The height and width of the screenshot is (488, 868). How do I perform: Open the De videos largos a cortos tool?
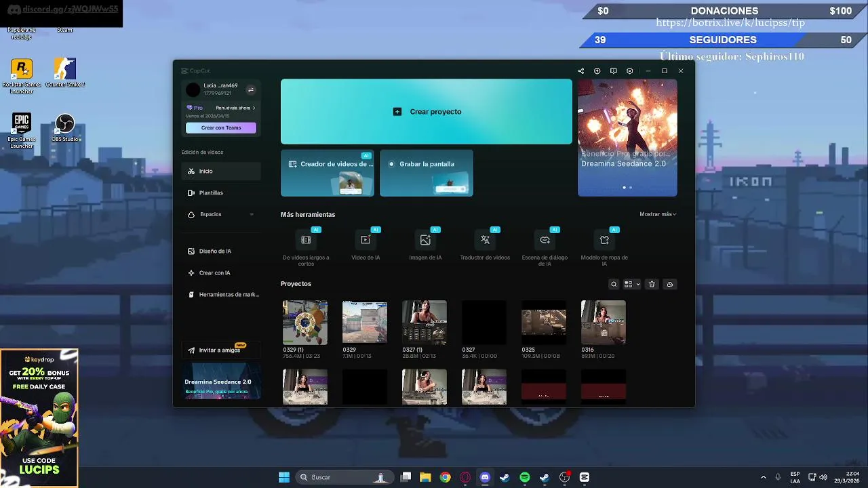point(306,247)
